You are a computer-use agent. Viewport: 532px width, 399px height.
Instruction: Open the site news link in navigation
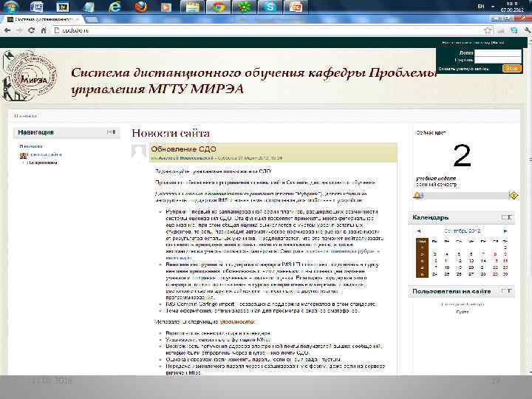(x=44, y=154)
